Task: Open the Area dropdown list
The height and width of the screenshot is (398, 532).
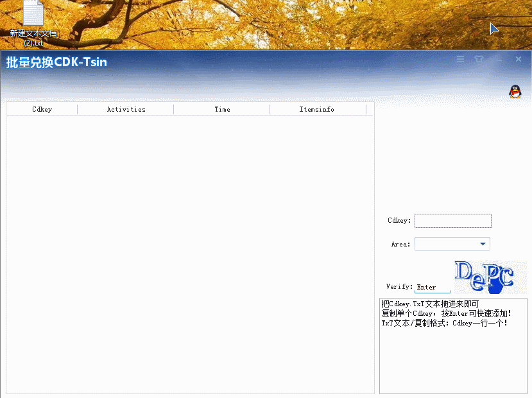Action: point(452,244)
